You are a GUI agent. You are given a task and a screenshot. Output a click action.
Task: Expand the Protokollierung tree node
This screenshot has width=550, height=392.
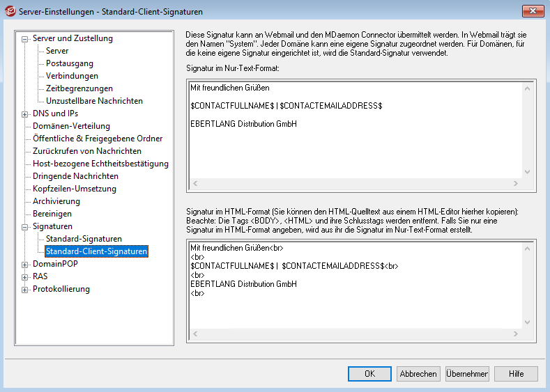(26, 290)
